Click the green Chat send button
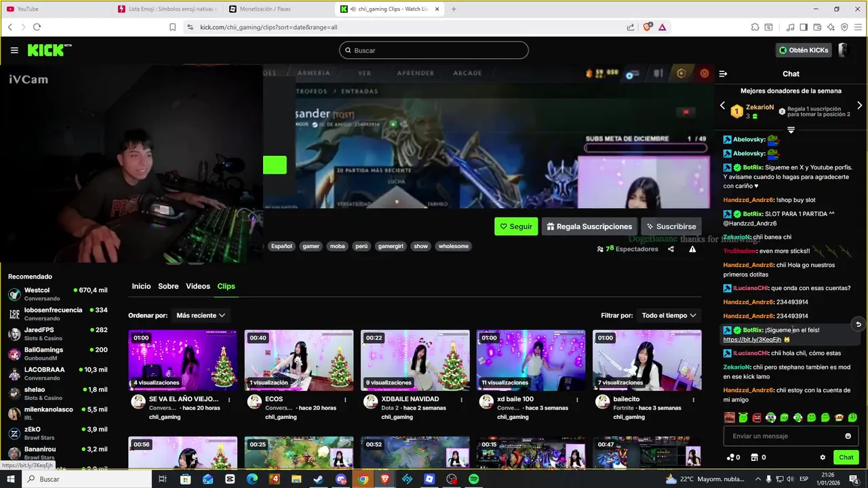 (x=846, y=457)
